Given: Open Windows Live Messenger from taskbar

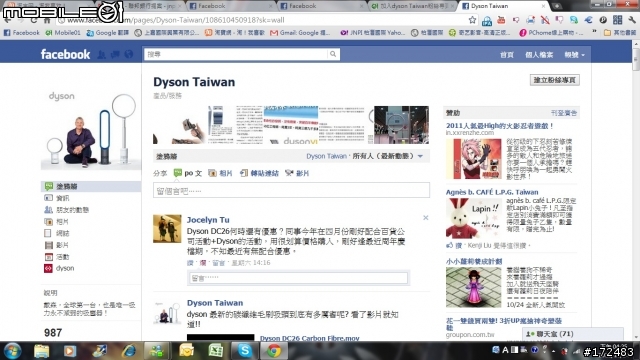Looking at the screenshot, I should [x=157, y=351].
